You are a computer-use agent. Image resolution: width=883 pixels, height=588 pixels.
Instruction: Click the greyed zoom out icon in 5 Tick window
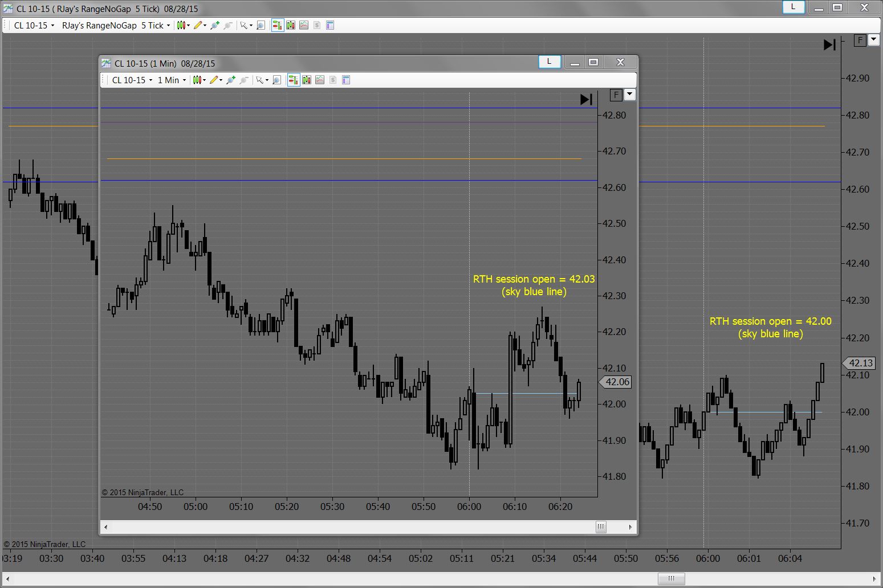(228, 25)
